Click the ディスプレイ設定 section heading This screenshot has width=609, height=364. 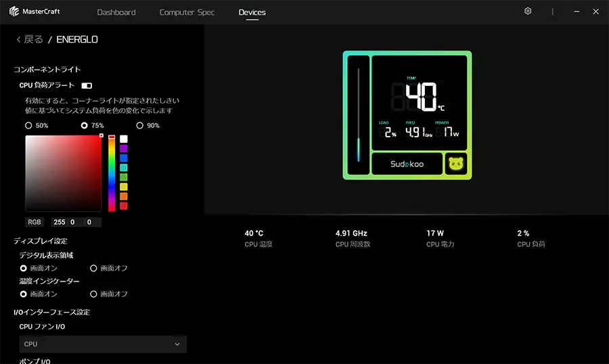point(41,241)
